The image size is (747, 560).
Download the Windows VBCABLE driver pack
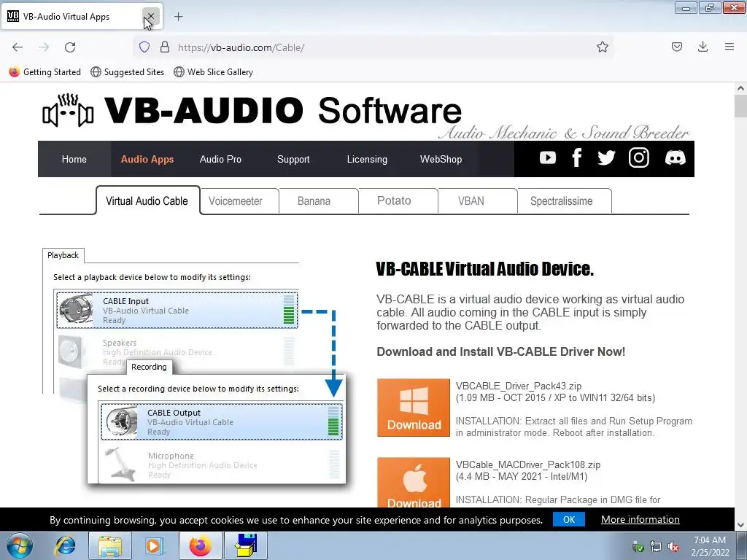pyautogui.click(x=414, y=408)
